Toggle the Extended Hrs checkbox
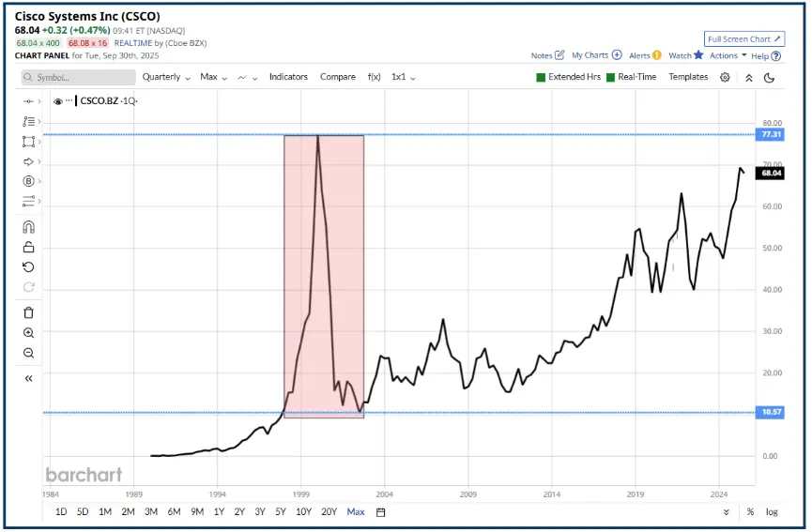The height and width of the screenshot is (532, 812). click(x=541, y=77)
